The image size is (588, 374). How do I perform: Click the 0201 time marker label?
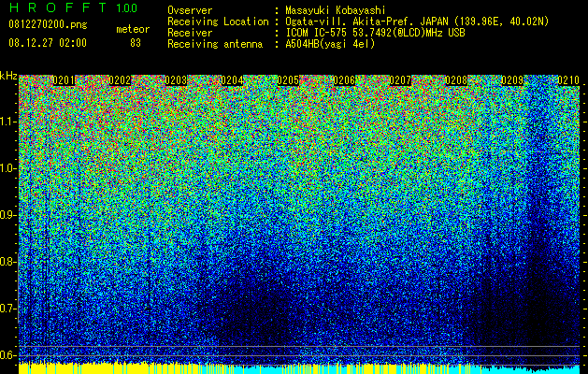tap(64, 80)
